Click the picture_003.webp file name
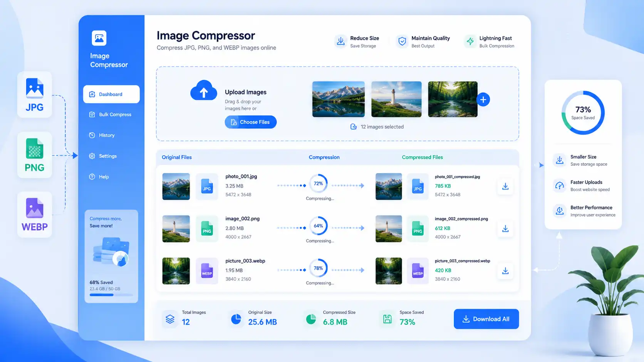This screenshot has width=644, height=362. coord(245,261)
